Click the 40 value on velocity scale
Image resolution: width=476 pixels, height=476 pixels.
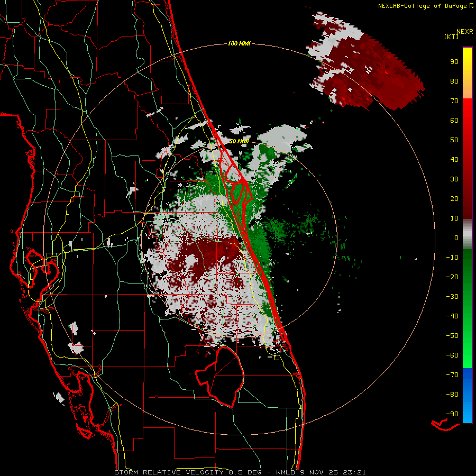point(454,160)
